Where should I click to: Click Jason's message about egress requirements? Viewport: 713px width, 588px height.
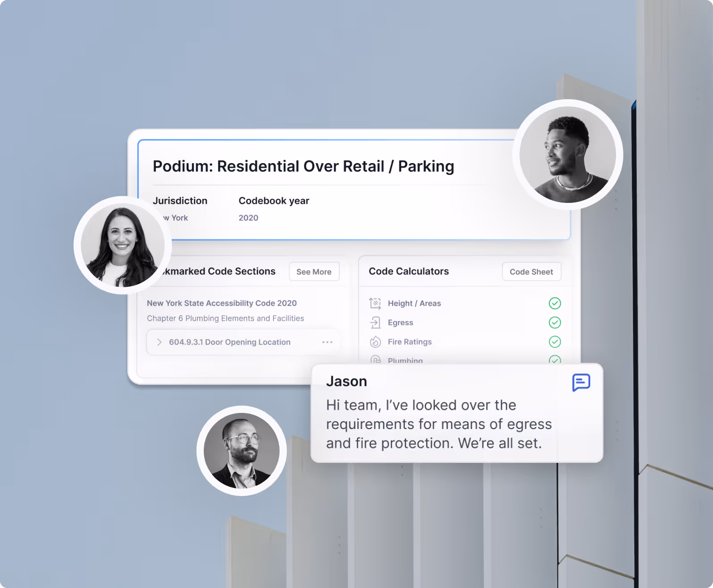[x=439, y=424]
